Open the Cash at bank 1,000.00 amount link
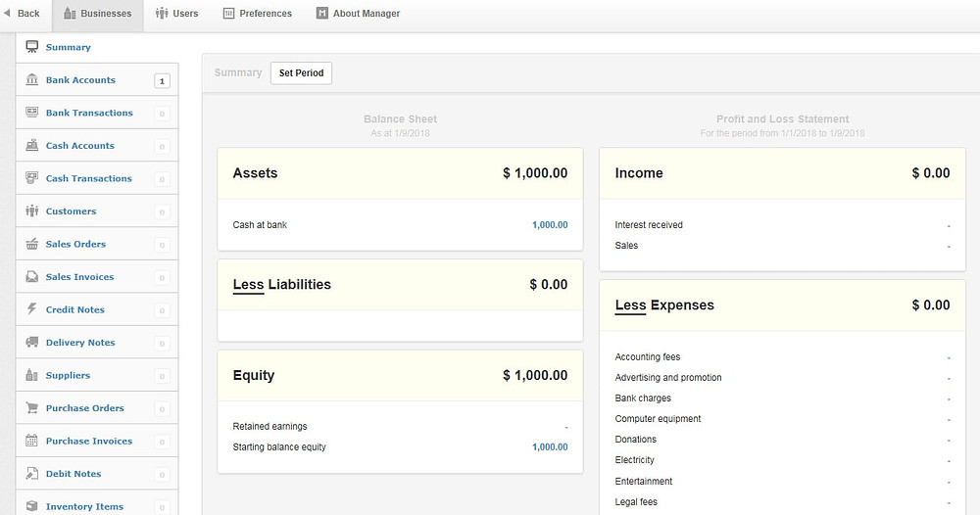The width and height of the screenshot is (980, 515). click(x=550, y=225)
